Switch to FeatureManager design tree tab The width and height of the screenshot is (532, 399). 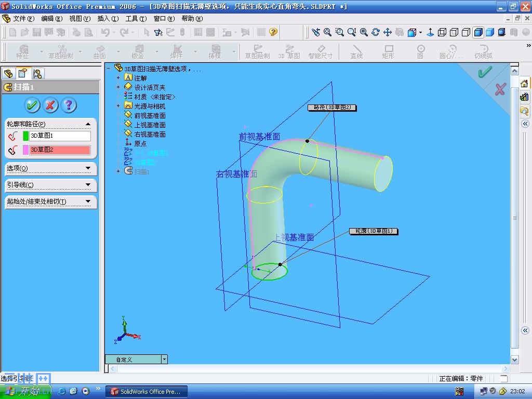[8, 73]
